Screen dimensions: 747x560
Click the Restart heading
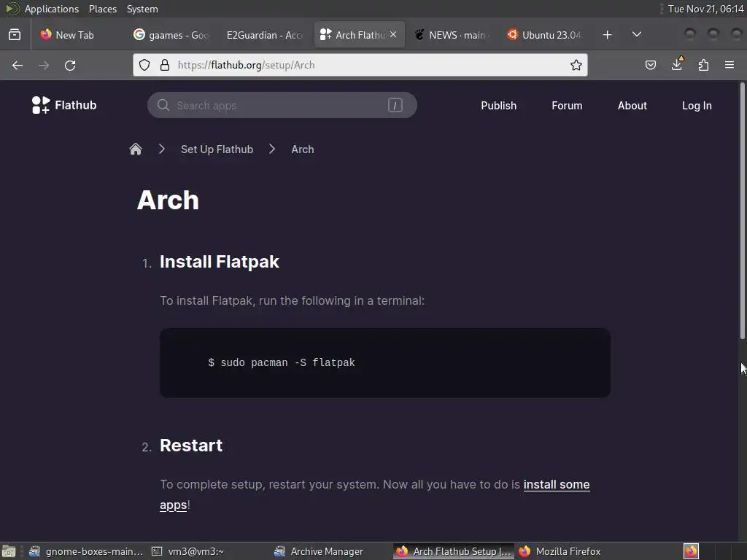coord(191,446)
